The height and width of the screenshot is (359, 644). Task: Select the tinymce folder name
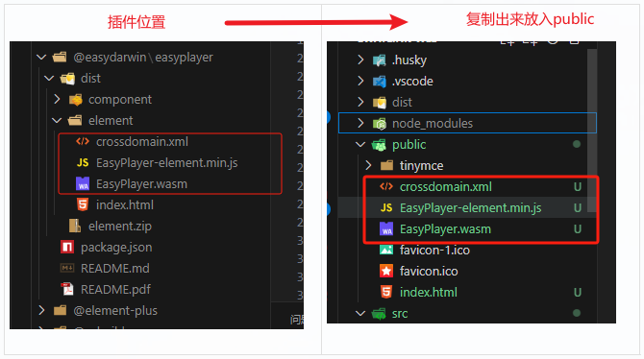click(421, 166)
